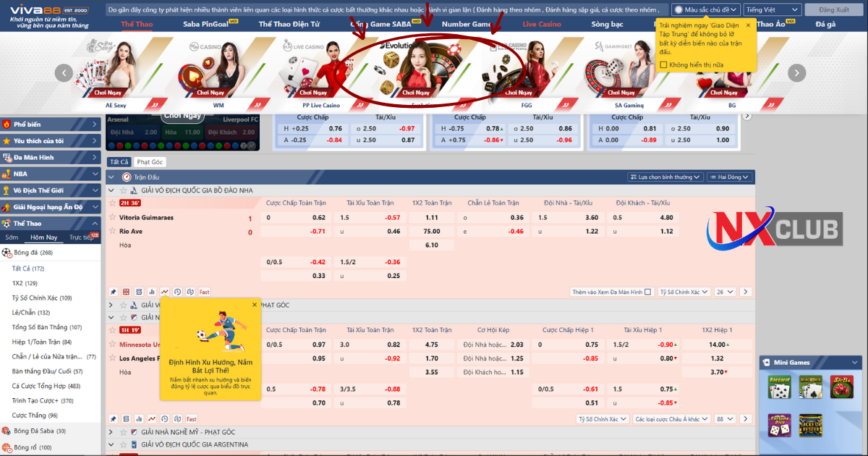Screen dimensions: 868x456
Task: Go to the next page after the number 26
Action: click(746, 292)
